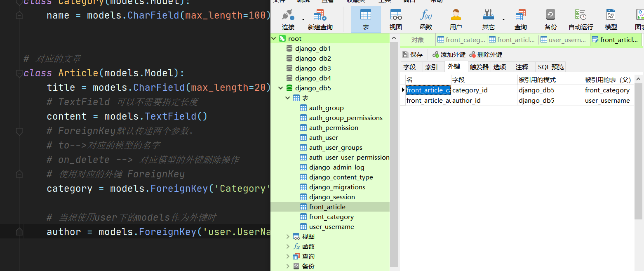Click code fold marker beside class Article

point(19,73)
